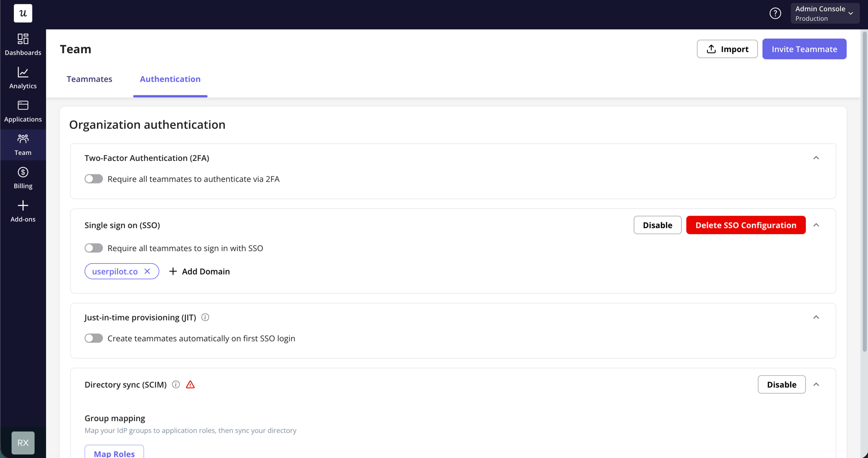Open the RX user avatar menu
Image resolution: width=868 pixels, height=458 pixels.
pyautogui.click(x=23, y=443)
